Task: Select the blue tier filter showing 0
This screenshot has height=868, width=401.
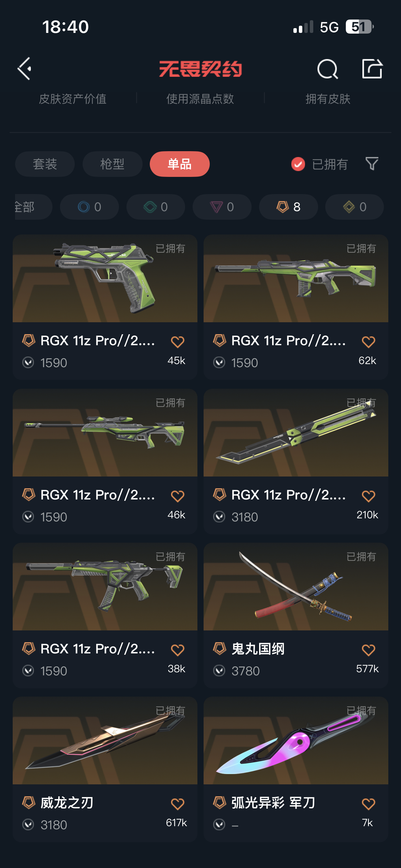Action: (x=89, y=207)
